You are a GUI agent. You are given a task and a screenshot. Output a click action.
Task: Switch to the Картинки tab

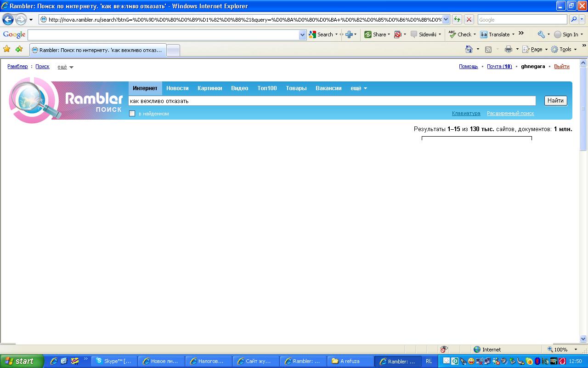[x=210, y=88]
